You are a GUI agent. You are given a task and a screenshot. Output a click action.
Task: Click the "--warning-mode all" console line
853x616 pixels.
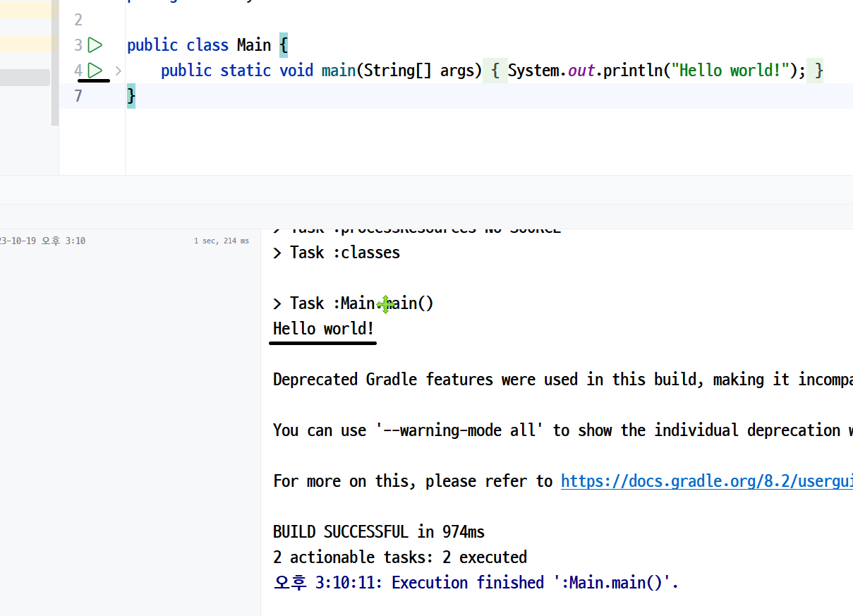pos(563,430)
